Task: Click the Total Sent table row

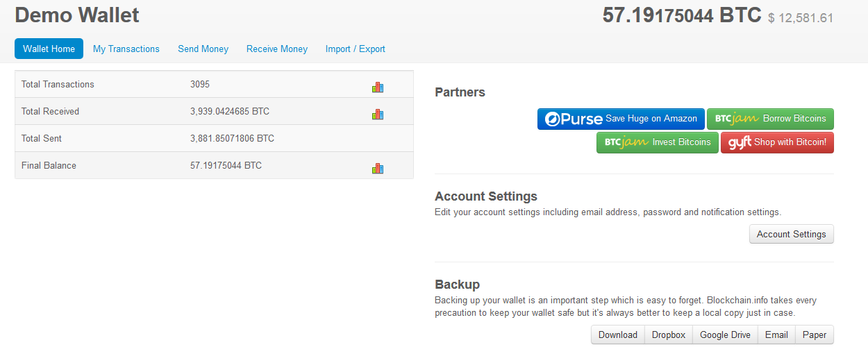Action: tap(214, 138)
